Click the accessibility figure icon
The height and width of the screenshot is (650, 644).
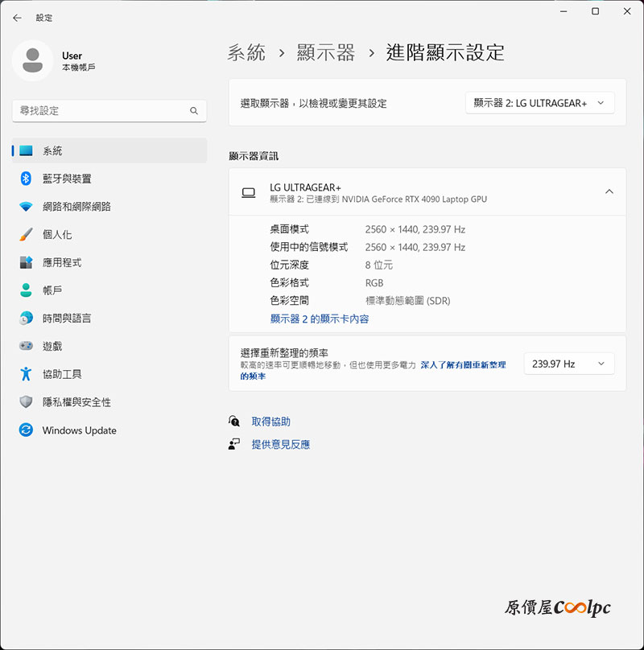click(x=26, y=374)
